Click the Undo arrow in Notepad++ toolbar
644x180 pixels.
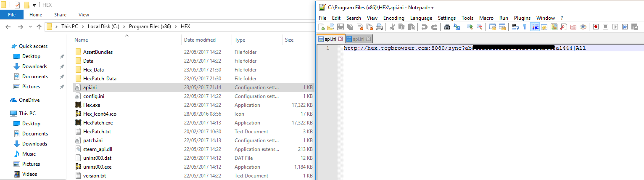coord(424,27)
